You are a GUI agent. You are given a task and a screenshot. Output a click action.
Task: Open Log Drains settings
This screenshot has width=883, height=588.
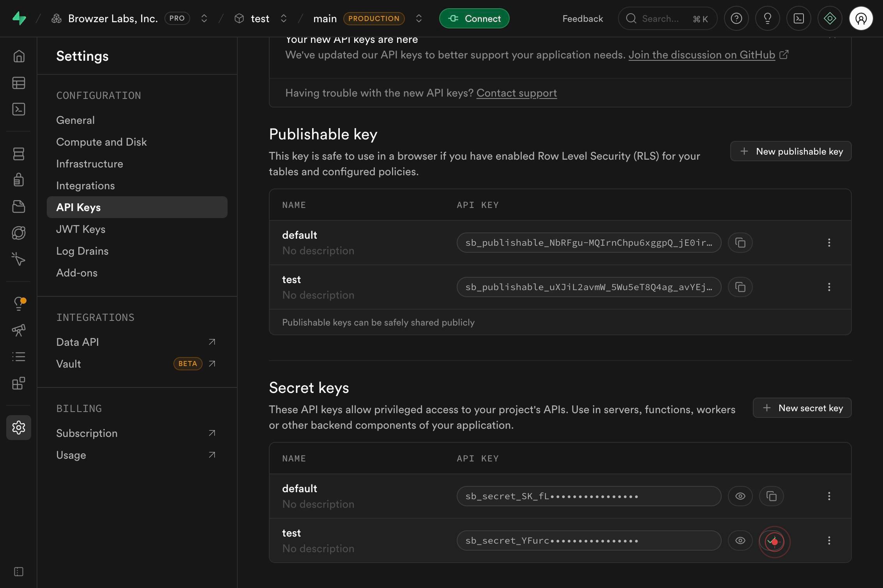(x=137, y=251)
